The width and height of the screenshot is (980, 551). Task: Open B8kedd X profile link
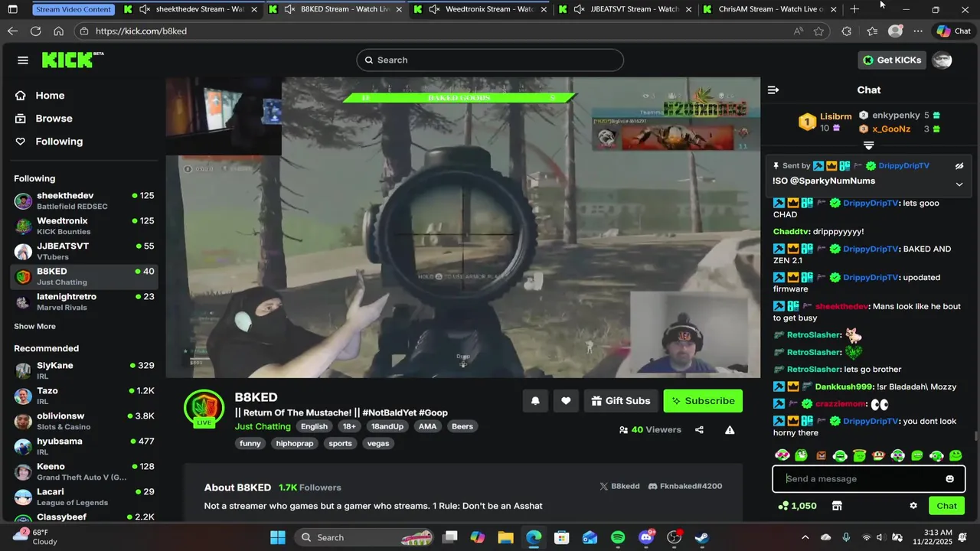(619, 486)
